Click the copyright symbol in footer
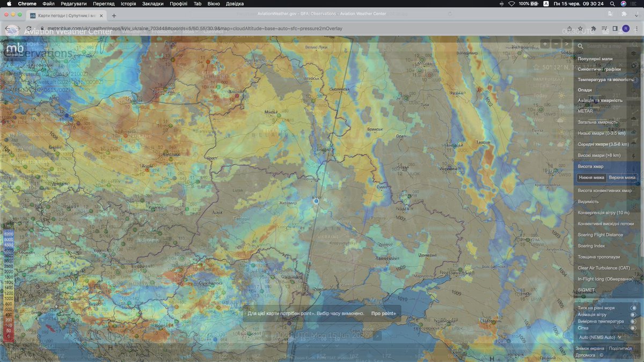This screenshot has height=362, width=644. (602, 355)
